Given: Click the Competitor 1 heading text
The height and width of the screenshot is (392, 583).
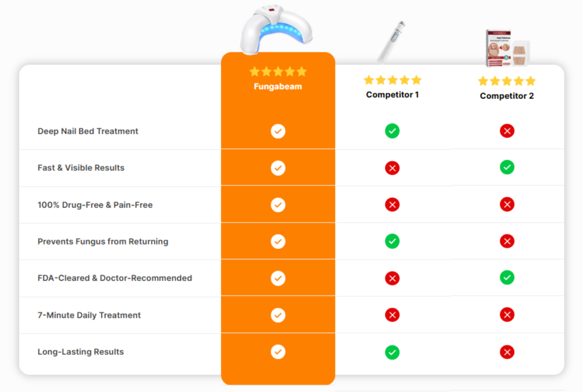Looking at the screenshot, I should [x=392, y=95].
